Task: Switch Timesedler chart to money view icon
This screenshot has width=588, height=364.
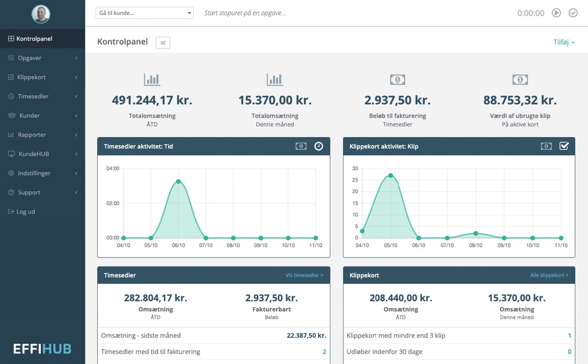Action: [x=301, y=146]
